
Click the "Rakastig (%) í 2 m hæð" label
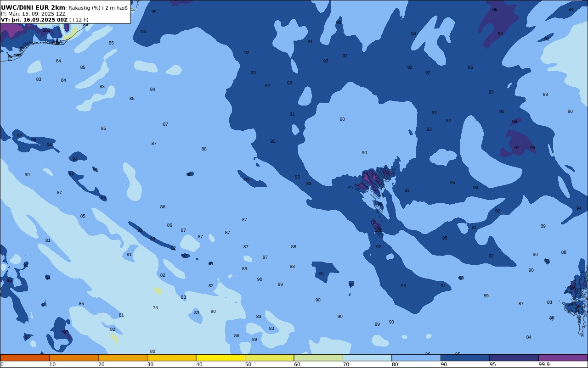(x=98, y=8)
